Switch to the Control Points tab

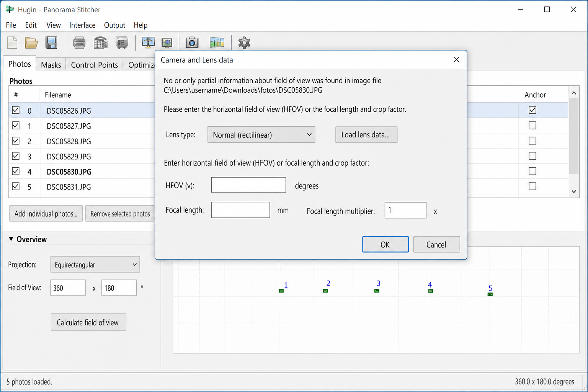click(x=95, y=65)
